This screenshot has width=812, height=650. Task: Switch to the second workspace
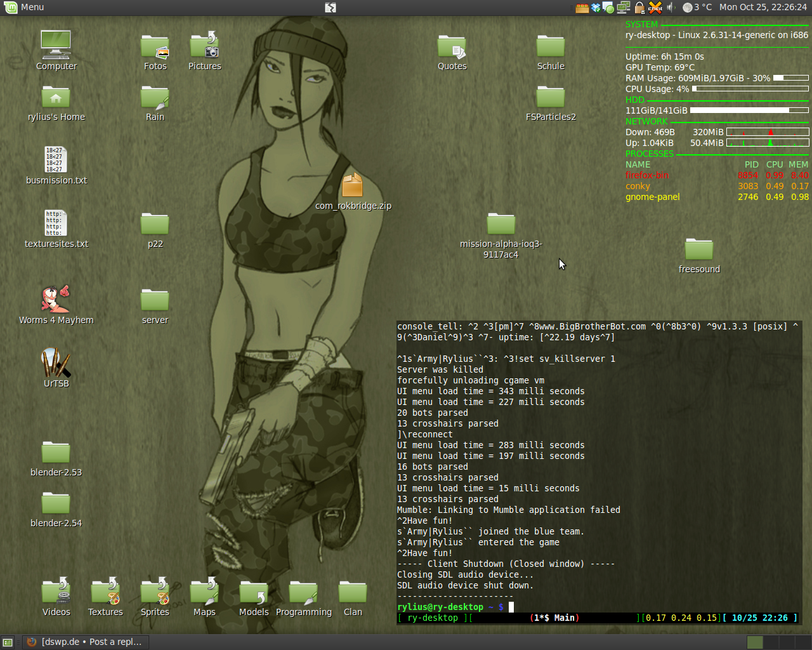point(772,642)
